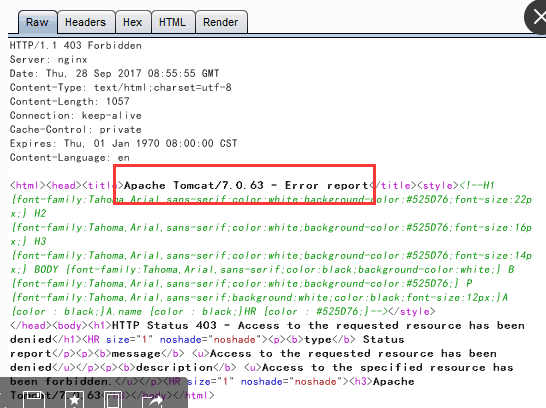Click the star favorite icon
546x408 pixels.
pos(75,400)
